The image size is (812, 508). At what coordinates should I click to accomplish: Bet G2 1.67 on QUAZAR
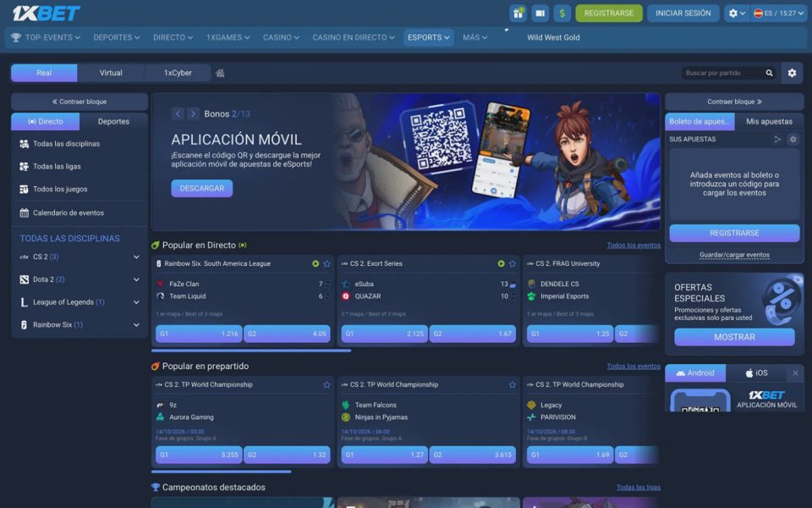pos(472,334)
